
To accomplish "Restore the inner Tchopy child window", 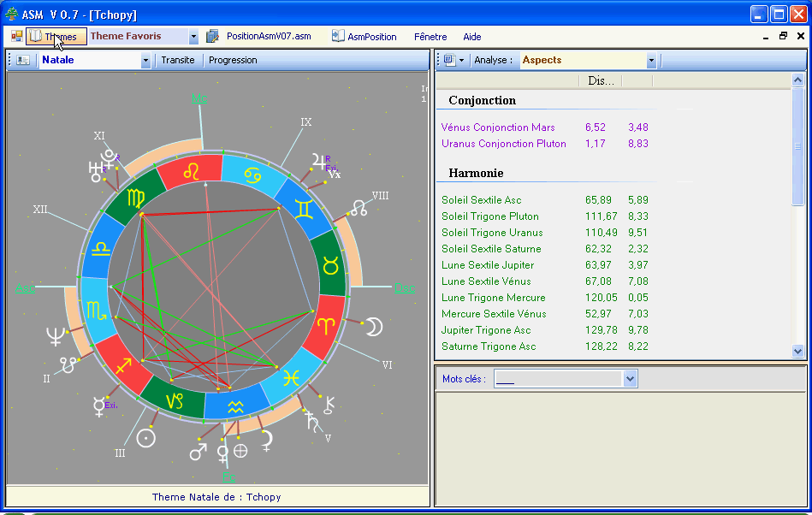I will tap(783, 36).
